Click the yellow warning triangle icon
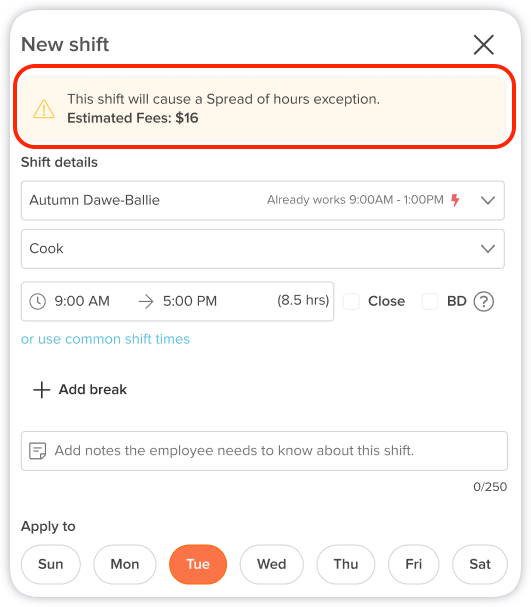This screenshot has height=607, width=531. (x=44, y=109)
